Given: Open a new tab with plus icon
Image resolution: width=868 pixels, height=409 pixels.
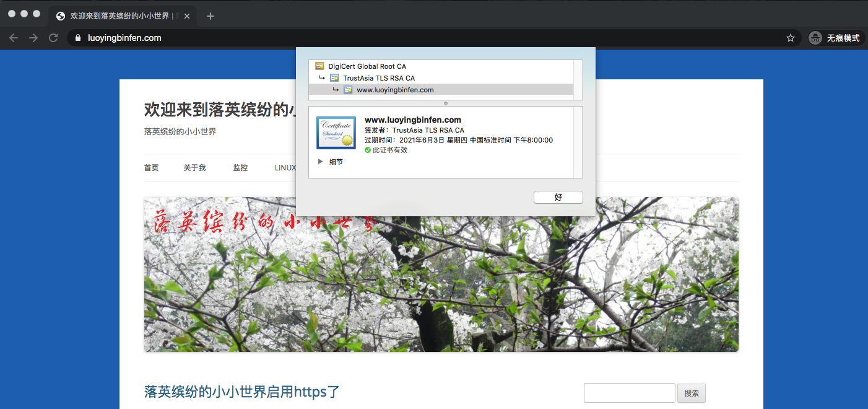Looking at the screenshot, I should tap(210, 16).
